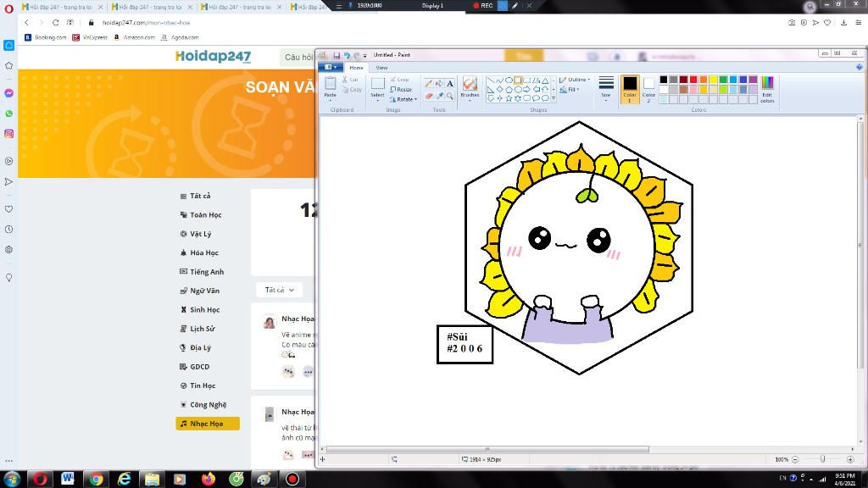Open the Tiếng Anh subject category
The width and height of the screenshot is (868, 488).
[x=207, y=272]
